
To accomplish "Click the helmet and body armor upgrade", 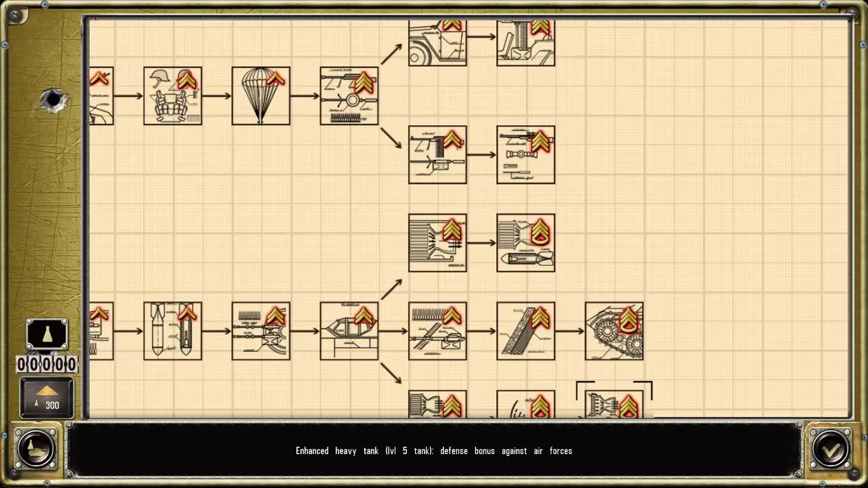I will 172,96.
